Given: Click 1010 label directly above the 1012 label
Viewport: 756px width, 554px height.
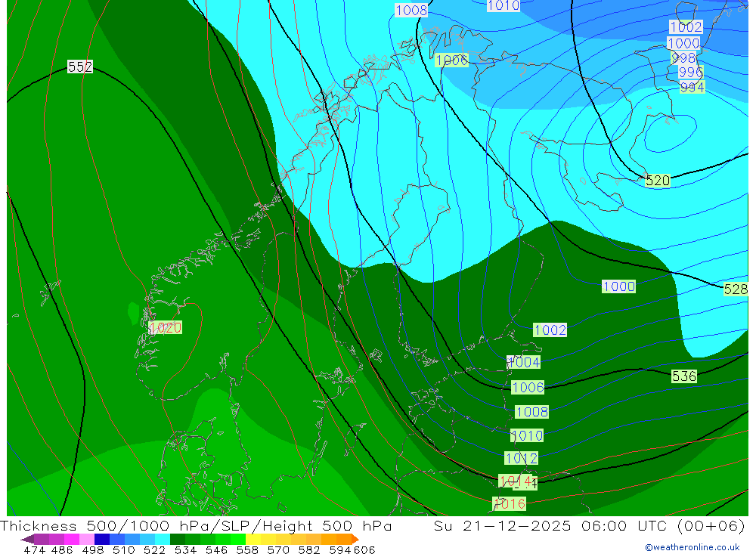Looking at the screenshot, I should [527, 436].
